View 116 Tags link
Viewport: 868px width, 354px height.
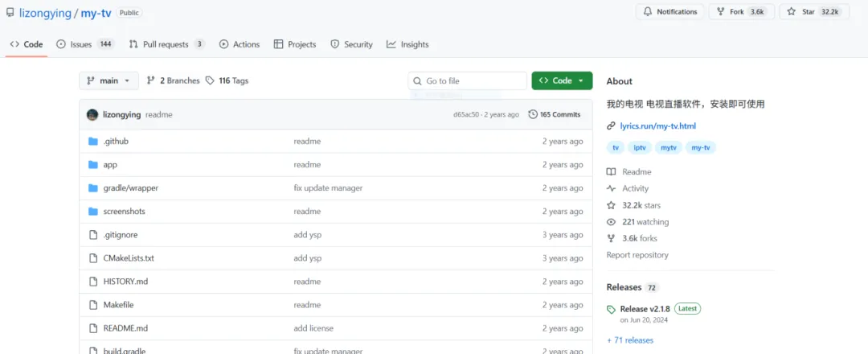pos(227,81)
